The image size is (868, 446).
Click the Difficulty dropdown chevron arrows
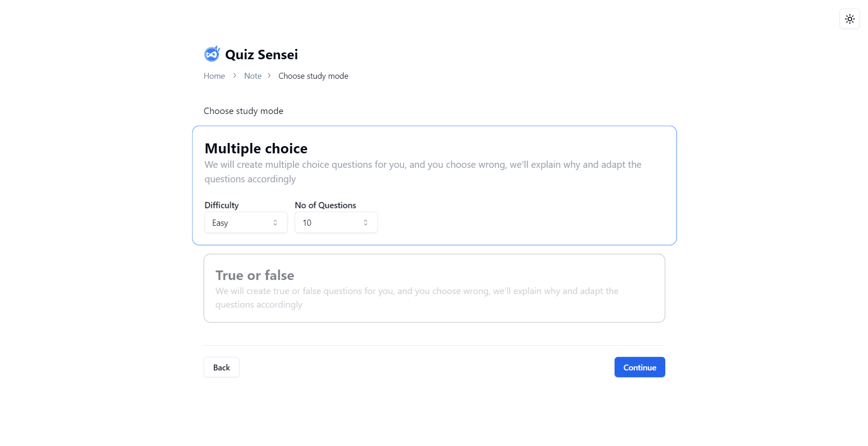coord(275,223)
